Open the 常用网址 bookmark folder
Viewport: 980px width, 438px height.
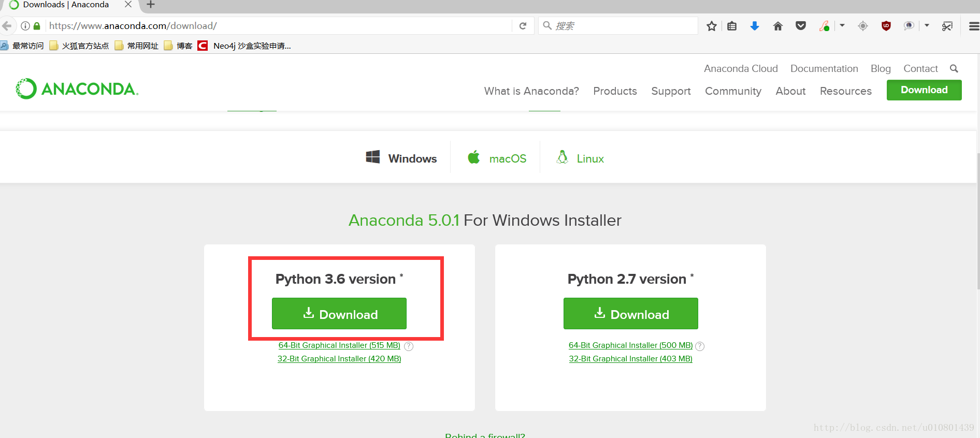137,46
